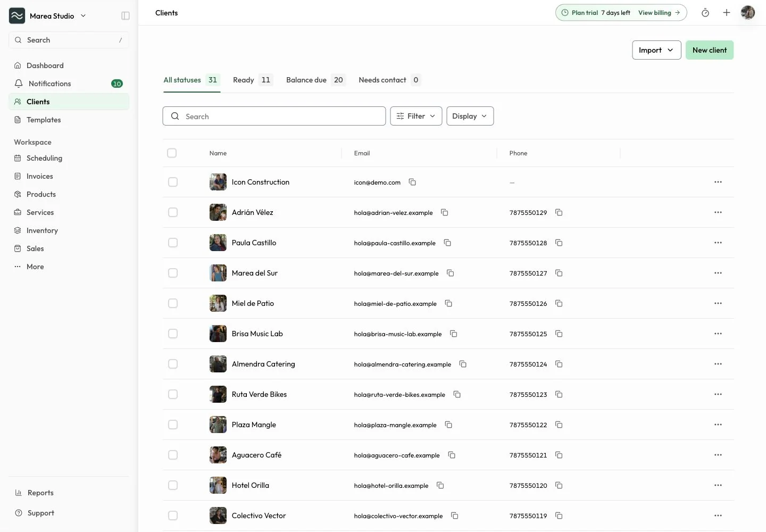Viewport: 766px width, 532px height.
Task: Tick the Marea del Sur checkbox
Action: pyautogui.click(x=173, y=273)
